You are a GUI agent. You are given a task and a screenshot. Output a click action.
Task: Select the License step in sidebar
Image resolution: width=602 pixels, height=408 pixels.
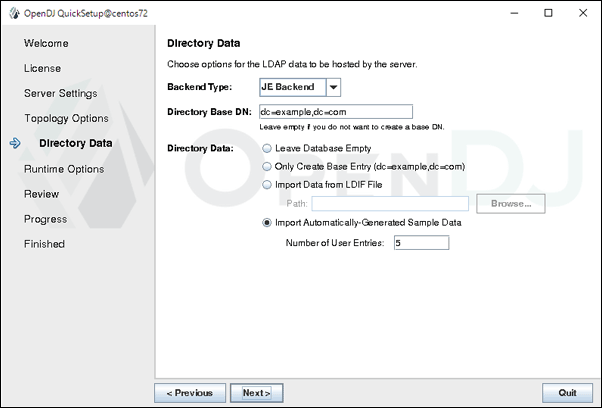[42, 68]
